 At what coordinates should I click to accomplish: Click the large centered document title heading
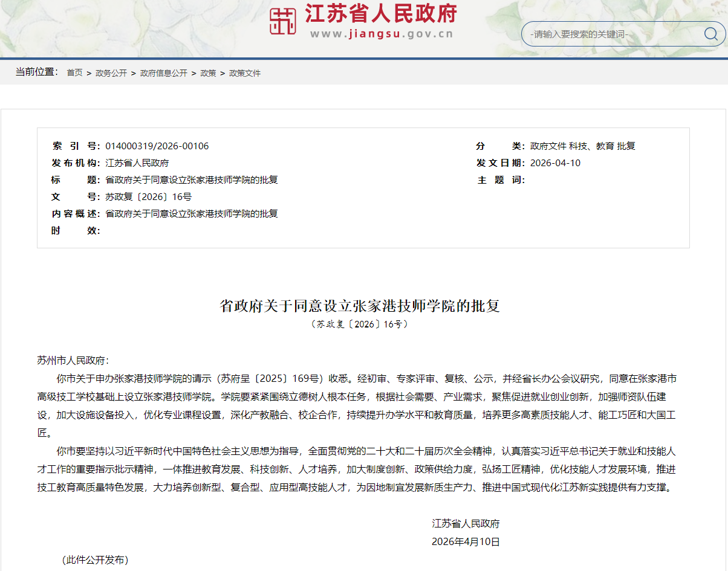tap(360, 306)
